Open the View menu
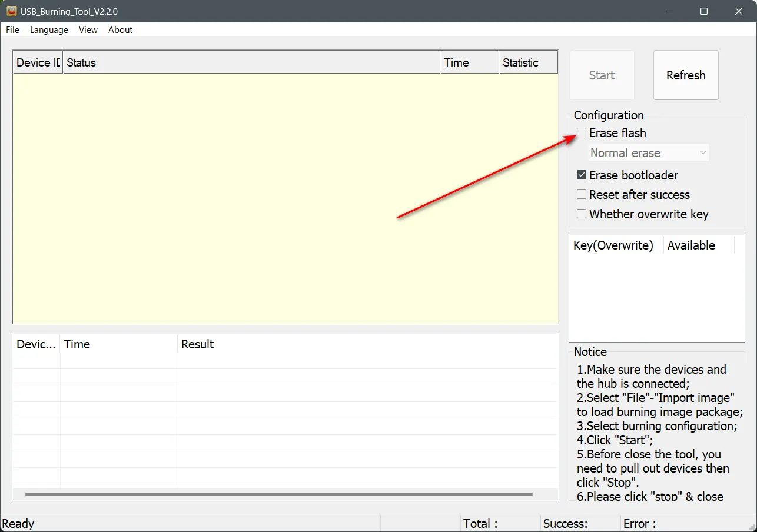 pyautogui.click(x=88, y=30)
